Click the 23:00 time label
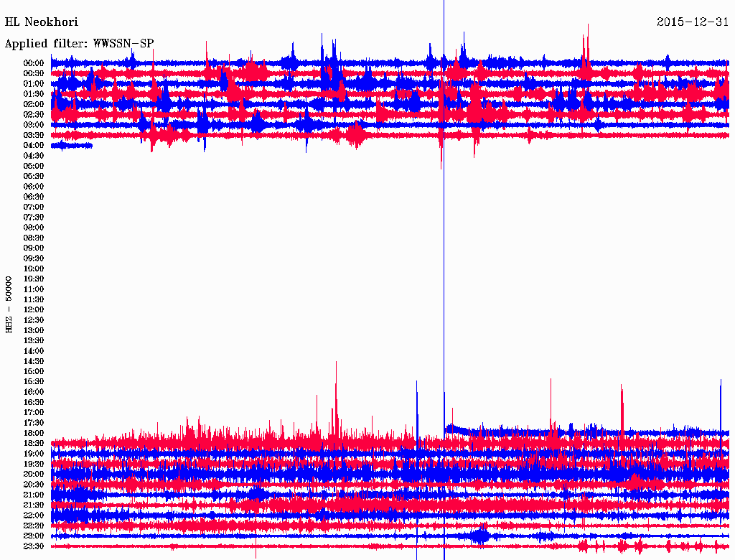The image size is (735, 560). (x=34, y=536)
